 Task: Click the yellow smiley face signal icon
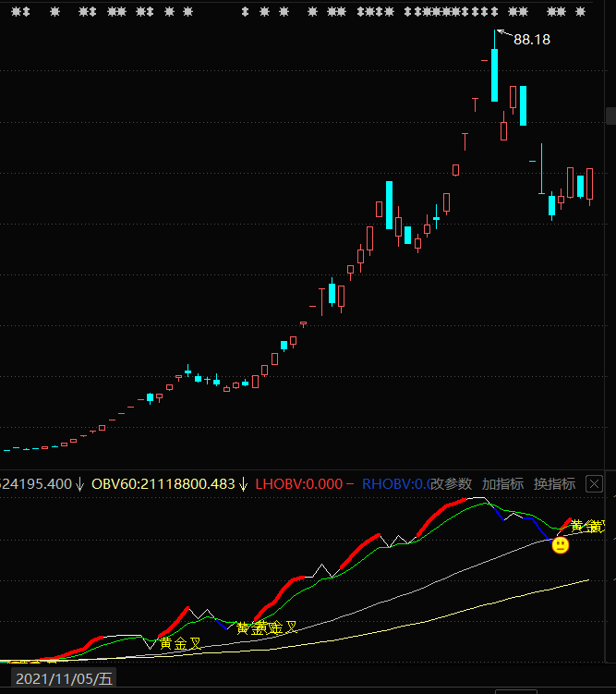tap(561, 546)
